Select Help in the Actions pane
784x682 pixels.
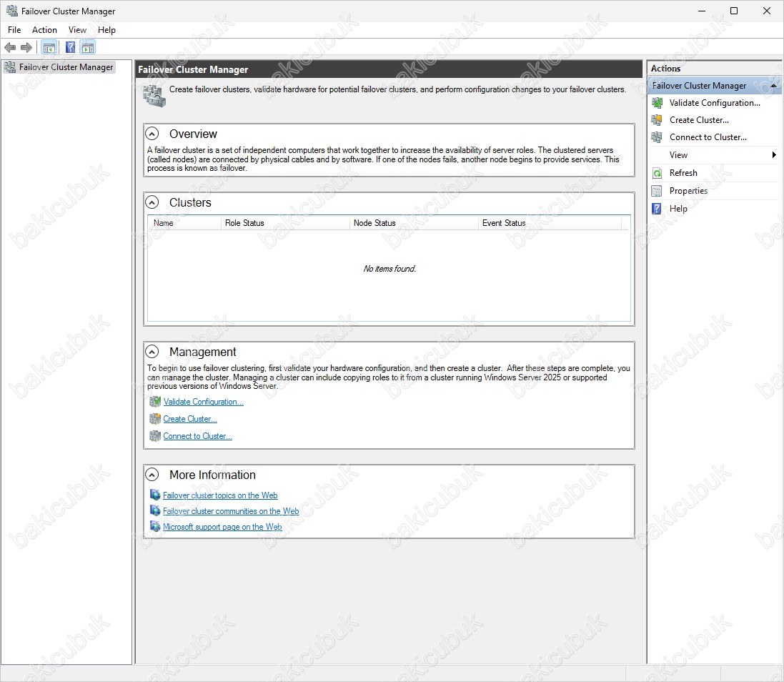678,209
